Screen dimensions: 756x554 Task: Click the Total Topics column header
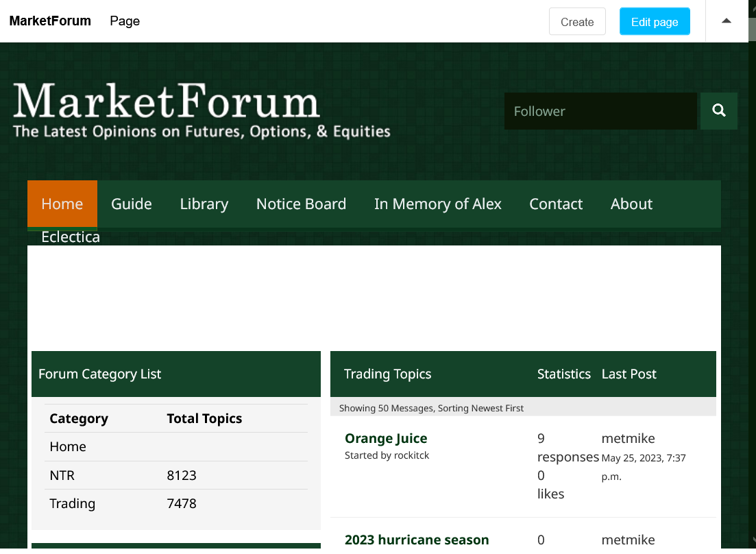[204, 418]
